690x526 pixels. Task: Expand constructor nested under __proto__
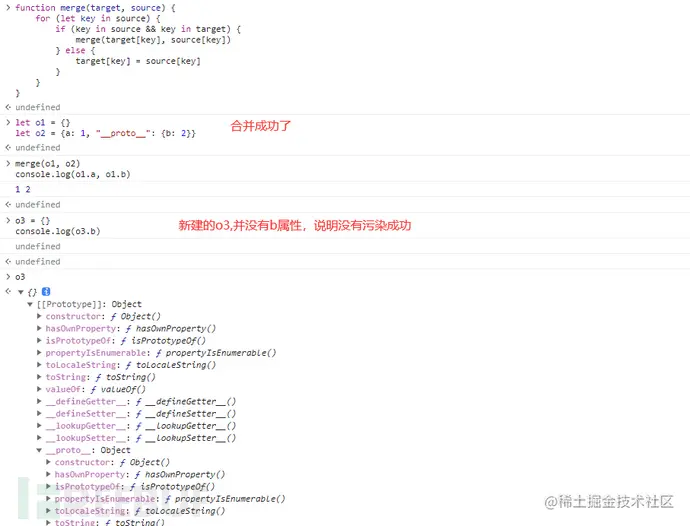click(48, 462)
